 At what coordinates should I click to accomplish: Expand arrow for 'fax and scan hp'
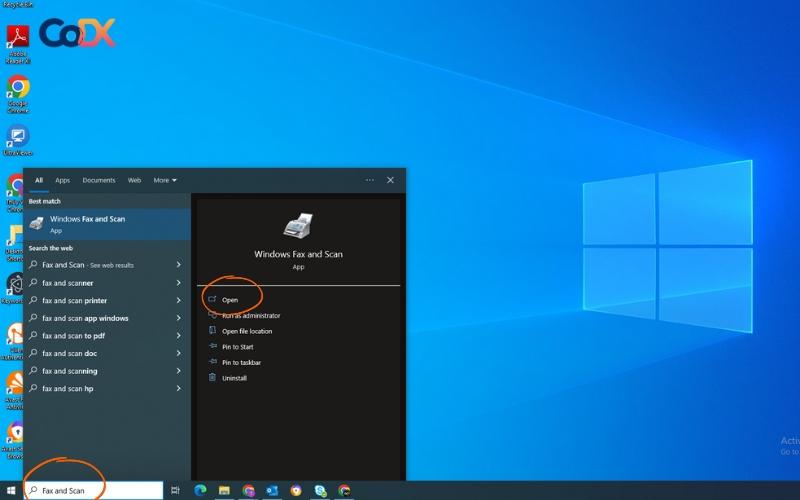pyautogui.click(x=179, y=388)
